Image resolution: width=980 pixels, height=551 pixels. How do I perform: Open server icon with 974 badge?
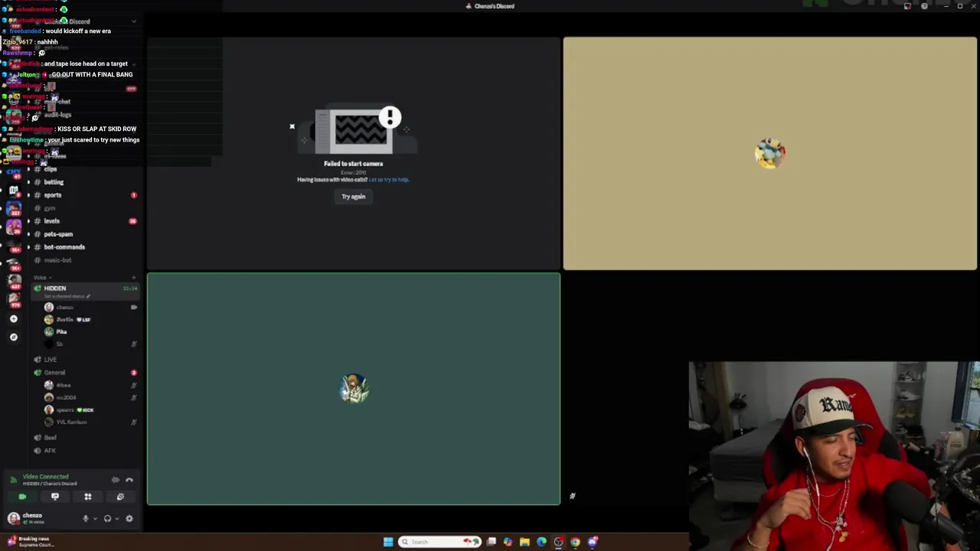[x=13, y=301]
